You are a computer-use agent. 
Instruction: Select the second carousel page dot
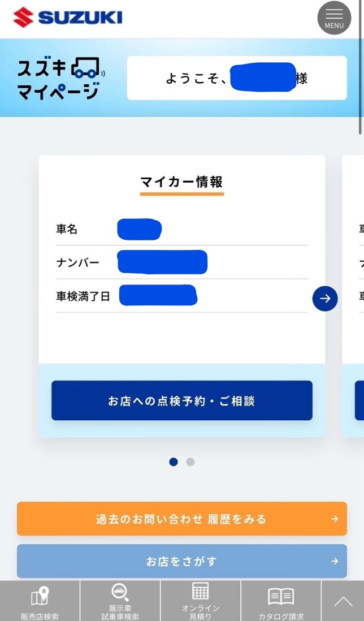point(190,462)
